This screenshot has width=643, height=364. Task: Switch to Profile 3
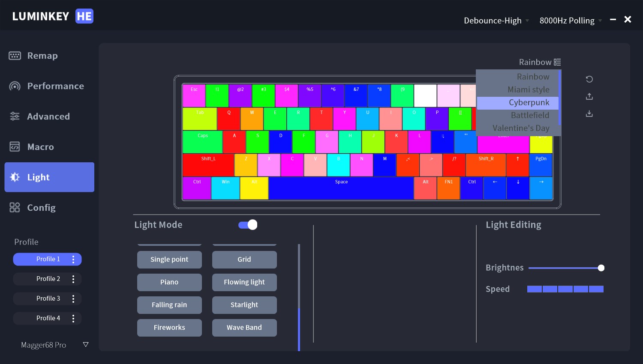tap(47, 298)
